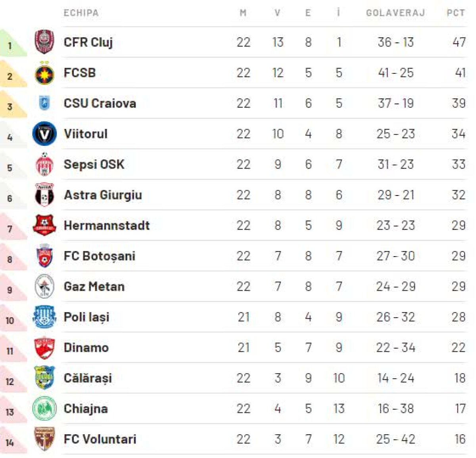The image size is (476, 458).
Task: Click the FCSB club logo
Action: [44, 73]
